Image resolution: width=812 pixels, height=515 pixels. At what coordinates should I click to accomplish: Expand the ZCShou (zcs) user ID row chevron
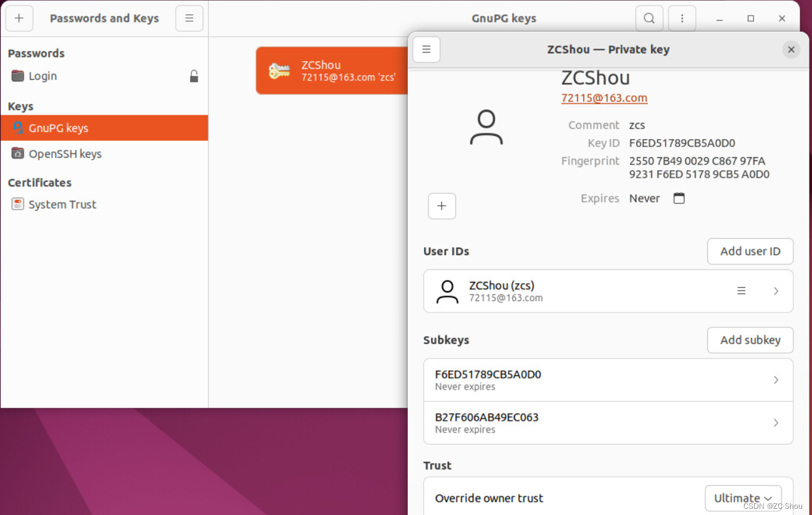[x=776, y=291]
